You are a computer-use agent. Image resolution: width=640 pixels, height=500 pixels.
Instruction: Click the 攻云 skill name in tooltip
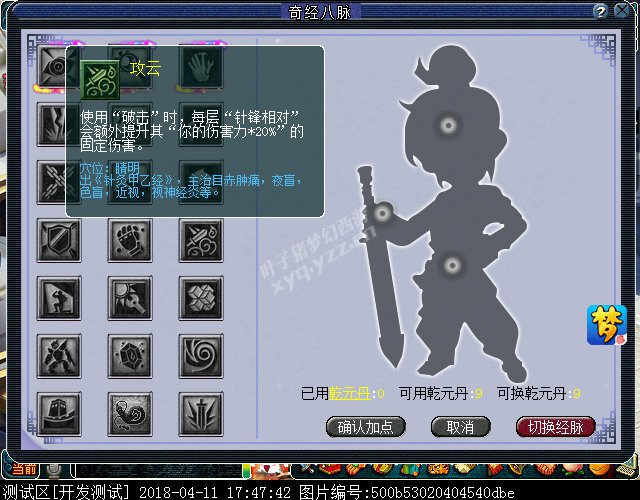pyautogui.click(x=145, y=69)
